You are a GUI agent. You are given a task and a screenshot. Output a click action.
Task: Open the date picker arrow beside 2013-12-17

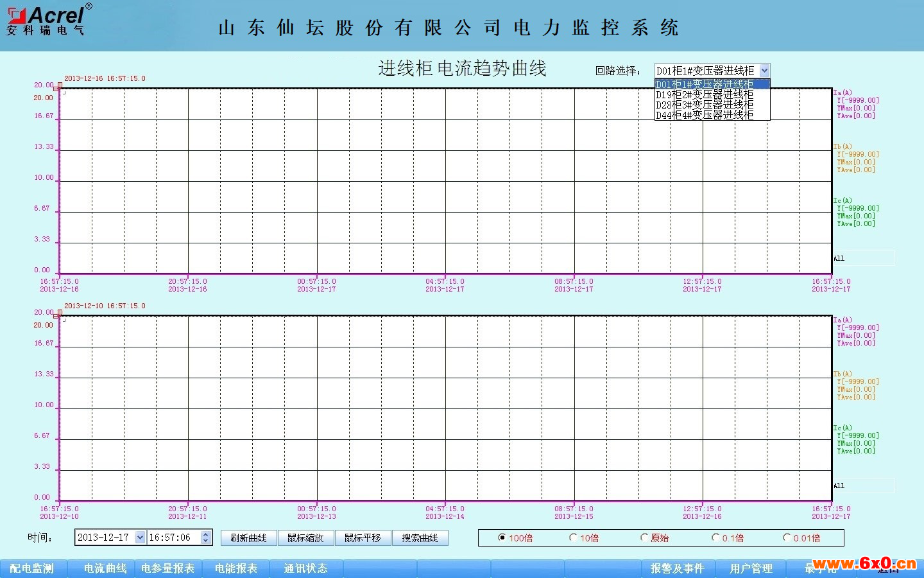point(141,538)
